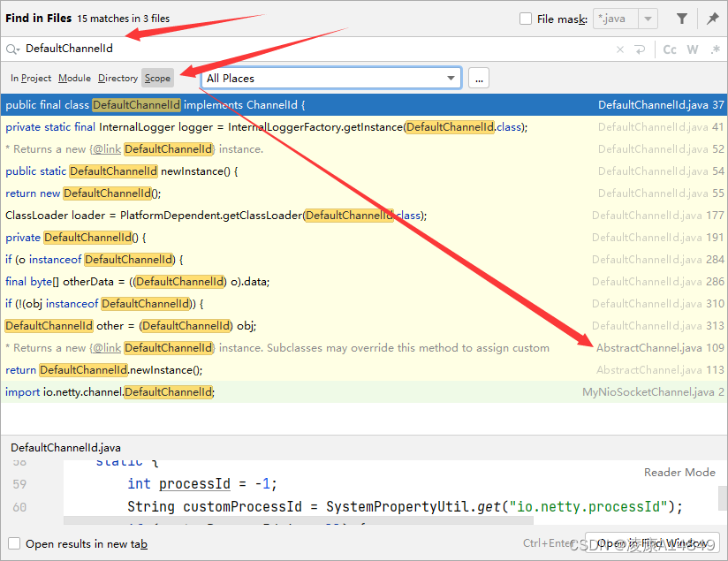
Task: Open search history magnifier icon
Action: 12,49
